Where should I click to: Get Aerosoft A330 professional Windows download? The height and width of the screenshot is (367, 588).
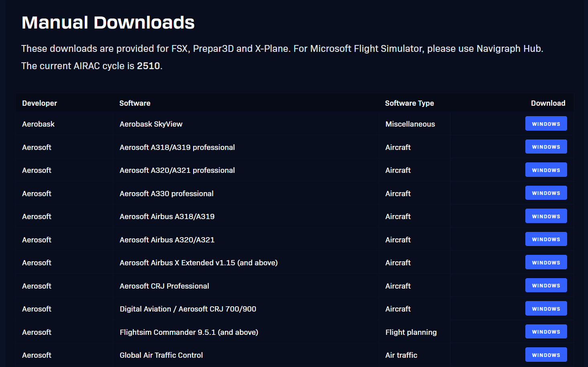(546, 193)
